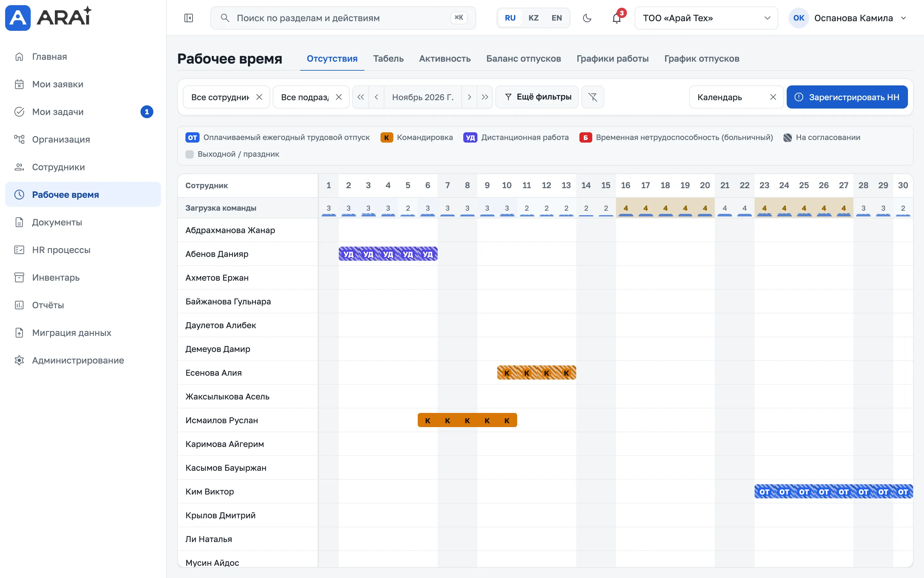Open Инвентарь section
The height and width of the screenshot is (578, 924).
pyautogui.click(x=83, y=277)
